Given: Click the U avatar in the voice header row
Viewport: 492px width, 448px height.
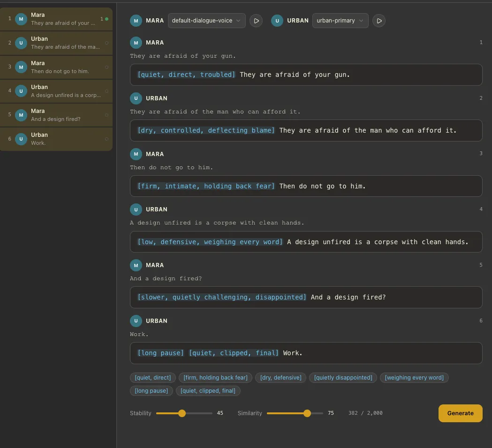Looking at the screenshot, I should tap(277, 21).
